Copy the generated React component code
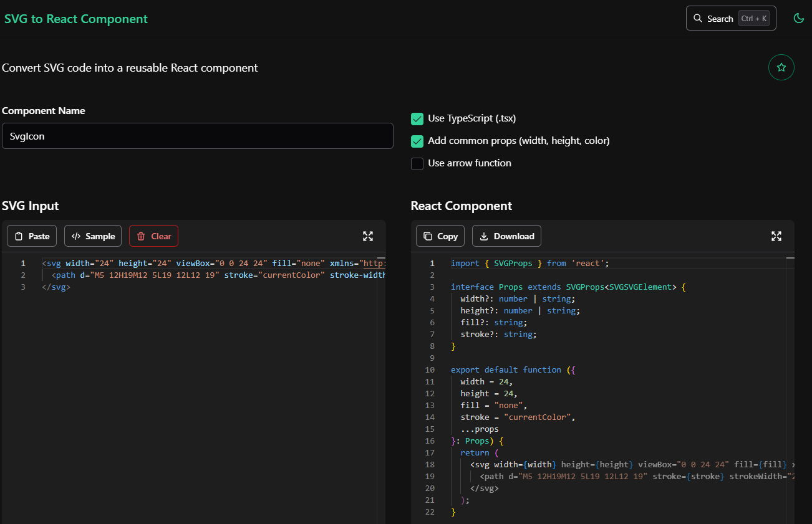Viewport: 812px width, 524px height. click(x=440, y=236)
